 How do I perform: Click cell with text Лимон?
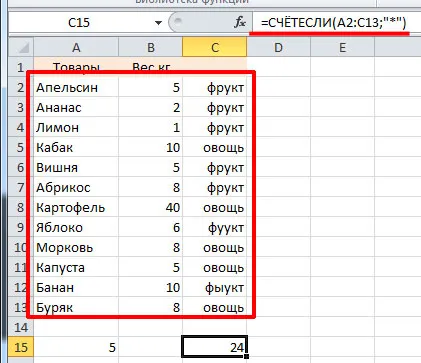point(76,127)
